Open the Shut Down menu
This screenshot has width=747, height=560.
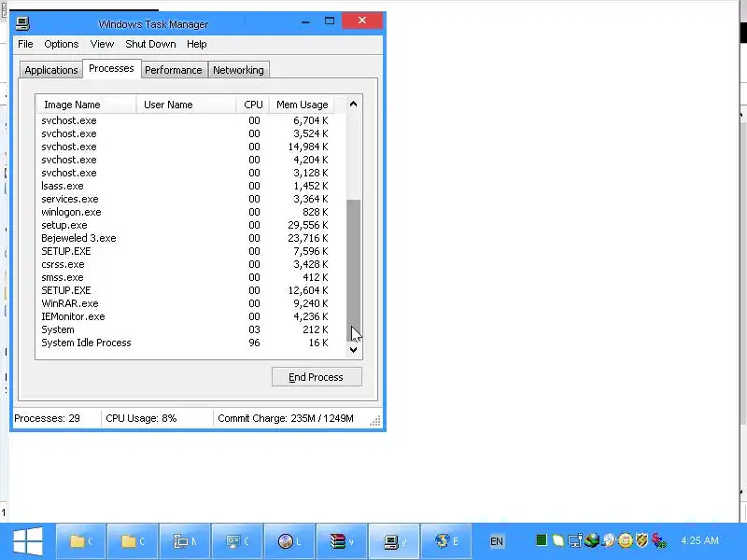[150, 44]
